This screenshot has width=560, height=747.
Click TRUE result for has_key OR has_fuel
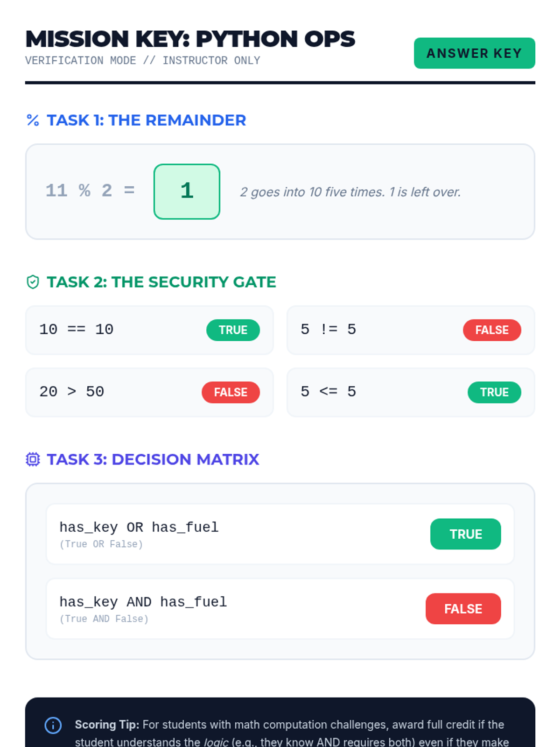(465, 534)
